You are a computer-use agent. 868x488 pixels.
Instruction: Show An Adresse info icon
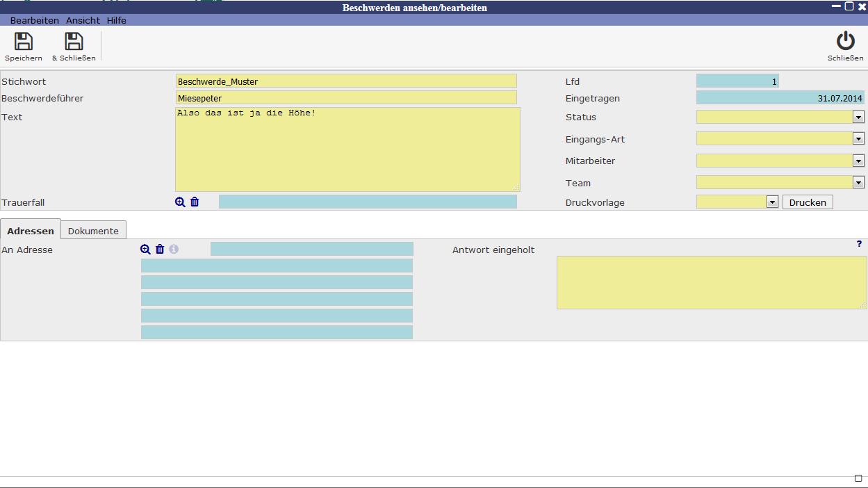(x=174, y=250)
